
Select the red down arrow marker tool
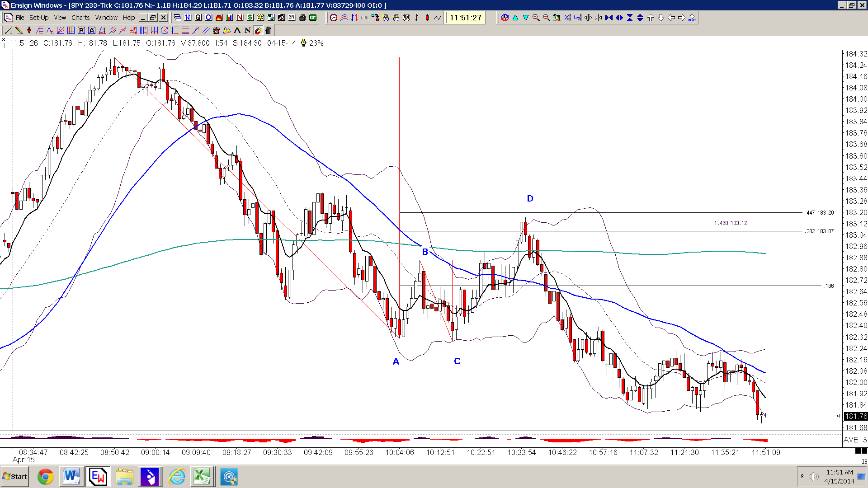(x=29, y=30)
